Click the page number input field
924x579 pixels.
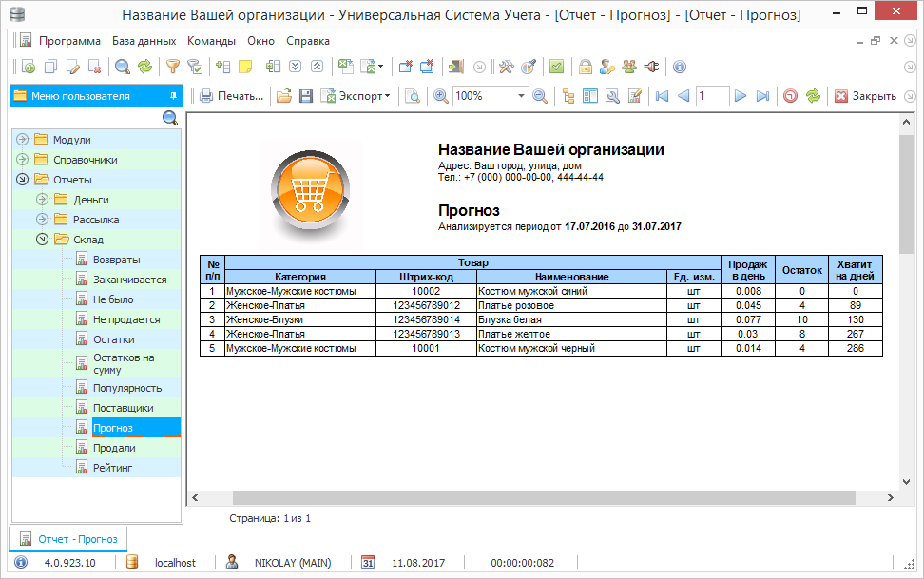pyautogui.click(x=712, y=95)
